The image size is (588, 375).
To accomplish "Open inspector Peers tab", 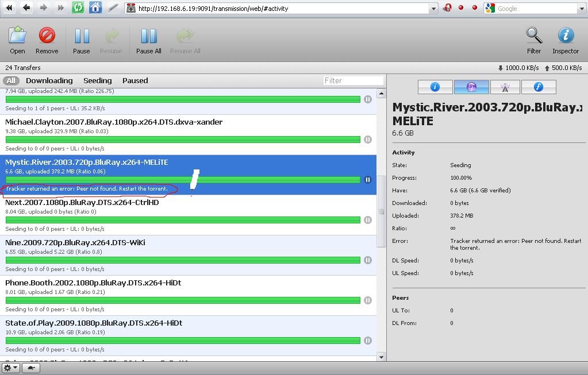I will 505,87.
